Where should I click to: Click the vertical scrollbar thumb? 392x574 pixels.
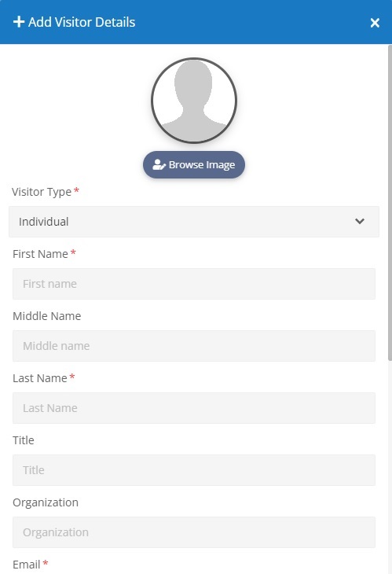[x=390, y=202]
